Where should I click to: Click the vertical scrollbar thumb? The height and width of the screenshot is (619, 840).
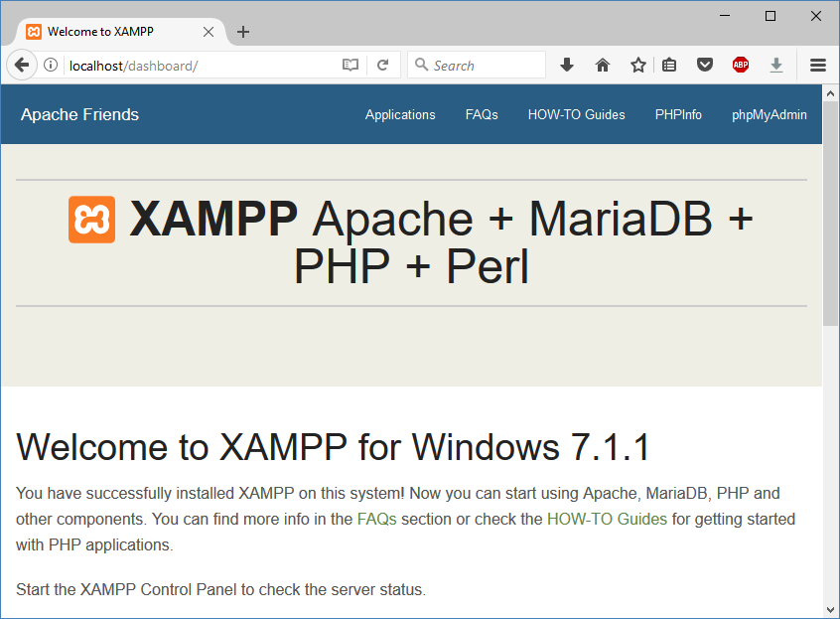[830, 214]
